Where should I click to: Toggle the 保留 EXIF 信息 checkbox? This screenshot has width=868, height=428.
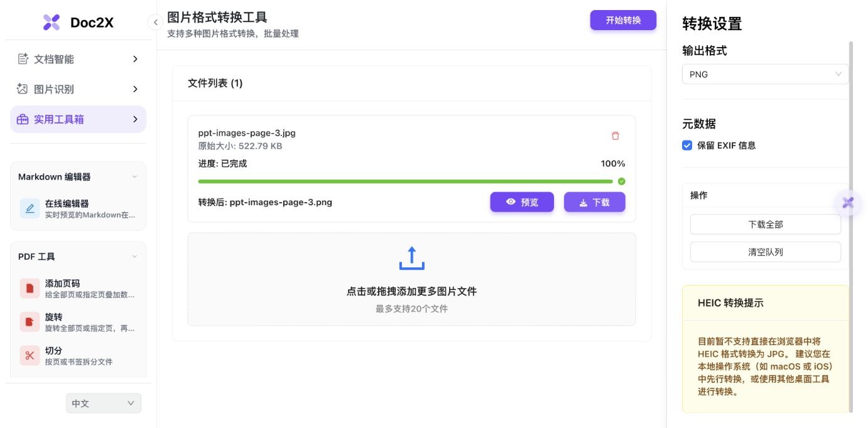click(x=687, y=145)
